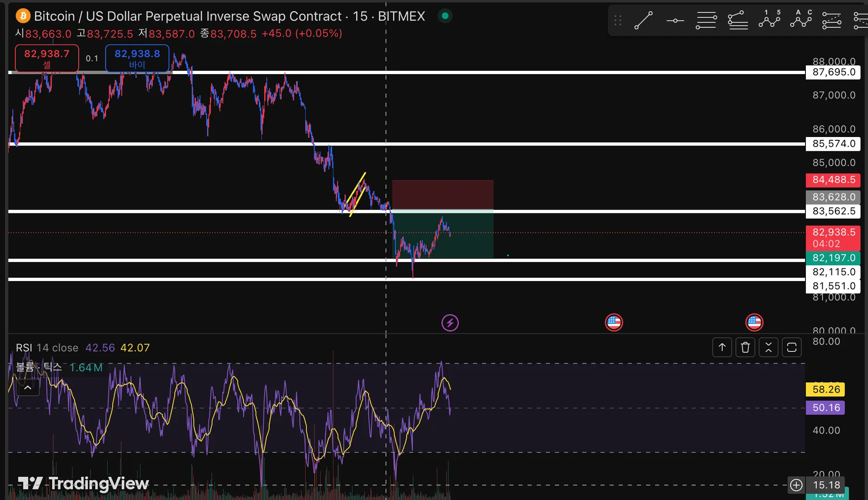Click the green market status dot

click(445, 16)
